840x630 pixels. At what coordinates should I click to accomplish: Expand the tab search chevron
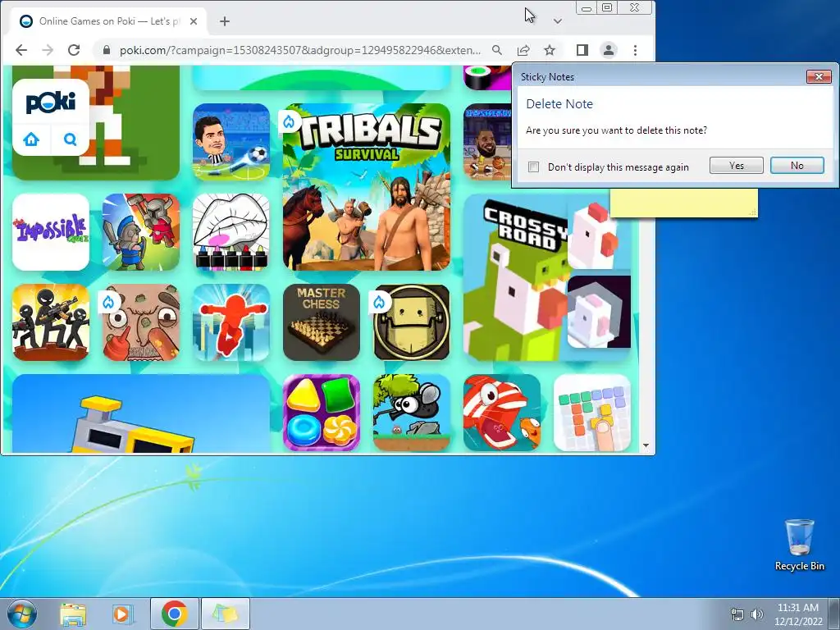pyautogui.click(x=558, y=21)
